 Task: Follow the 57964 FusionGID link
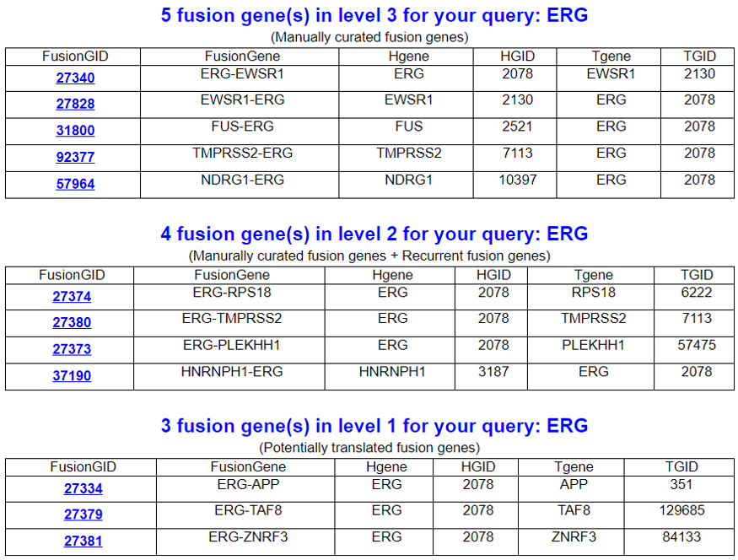click(75, 184)
